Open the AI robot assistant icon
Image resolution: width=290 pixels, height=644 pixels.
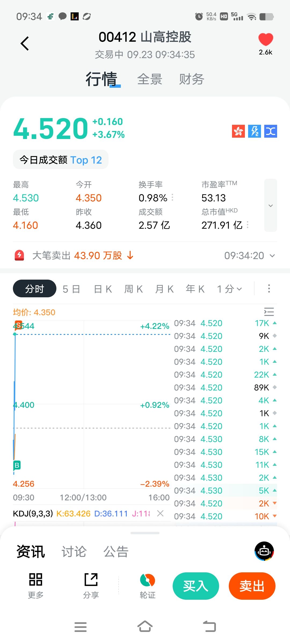point(264,551)
